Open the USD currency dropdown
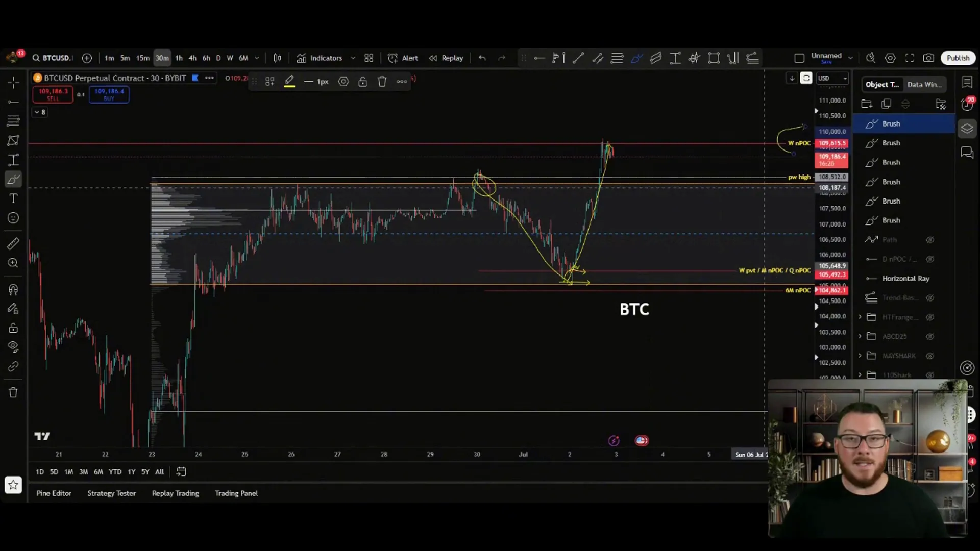 [x=832, y=78]
